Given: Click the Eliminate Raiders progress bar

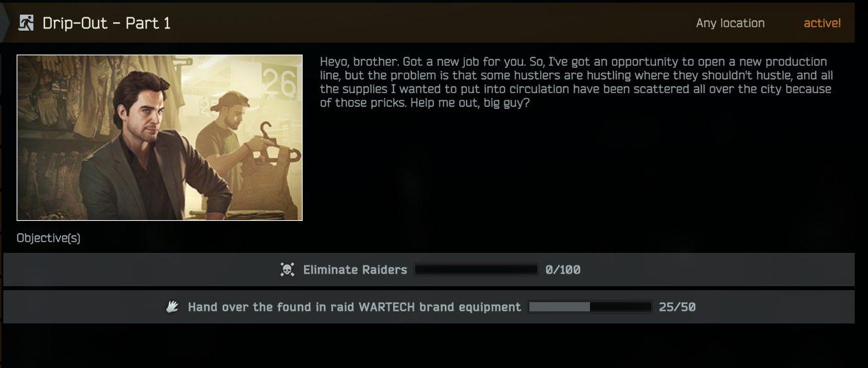Looking at the screenshot, I should coord(476,270).
